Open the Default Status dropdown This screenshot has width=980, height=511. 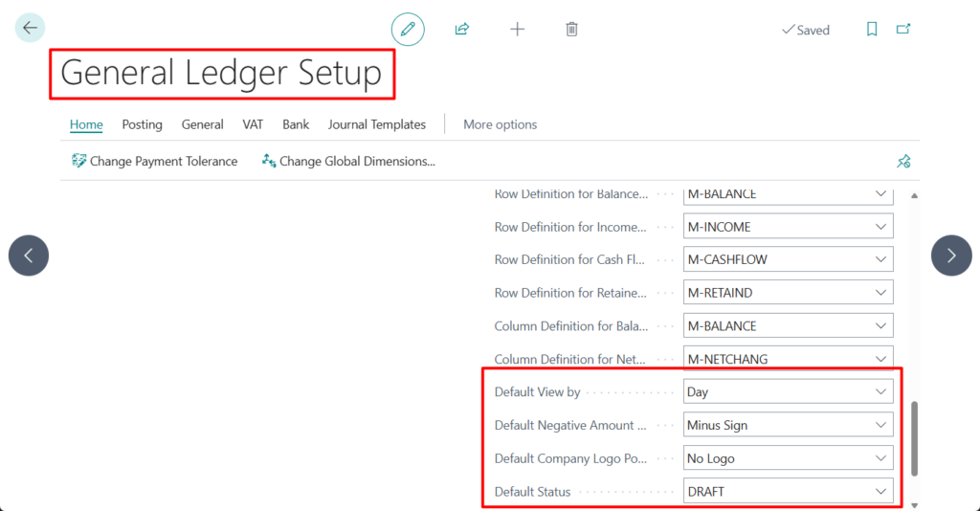(x=880, y=492)
